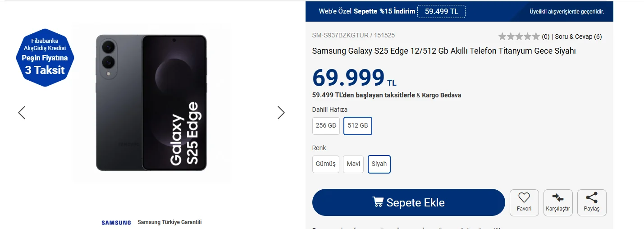
Task: Click the Paylaş share icon
Action: coord(592,198)
